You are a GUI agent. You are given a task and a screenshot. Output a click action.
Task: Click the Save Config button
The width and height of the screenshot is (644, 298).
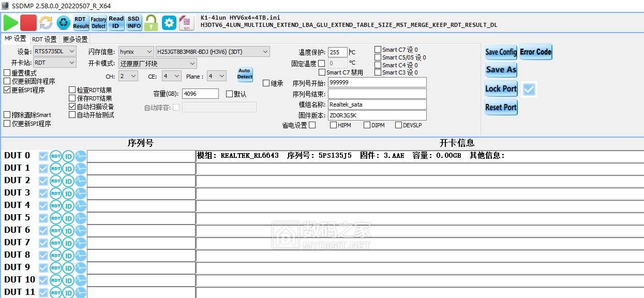point(501,52)
